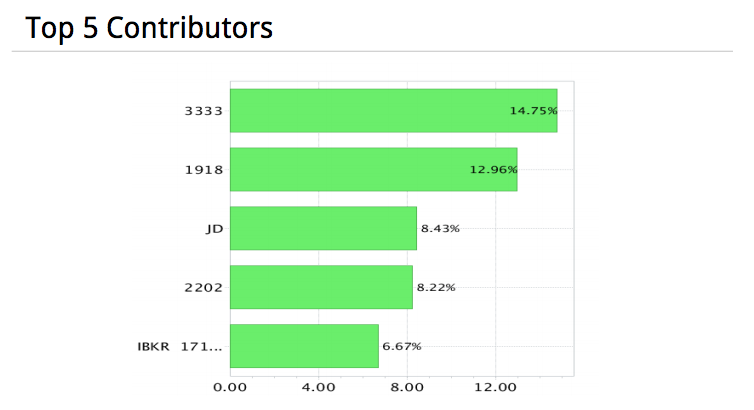Select the 12.96% value label
The image size is (754, 410).
(x=492, y=170)
